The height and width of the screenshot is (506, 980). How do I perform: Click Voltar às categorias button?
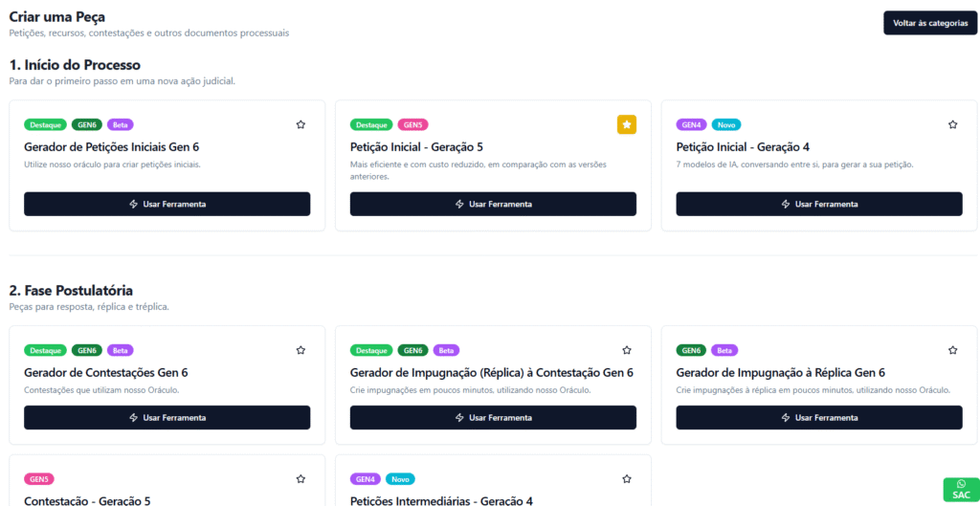pyautogui.click(x=929, y=23)
